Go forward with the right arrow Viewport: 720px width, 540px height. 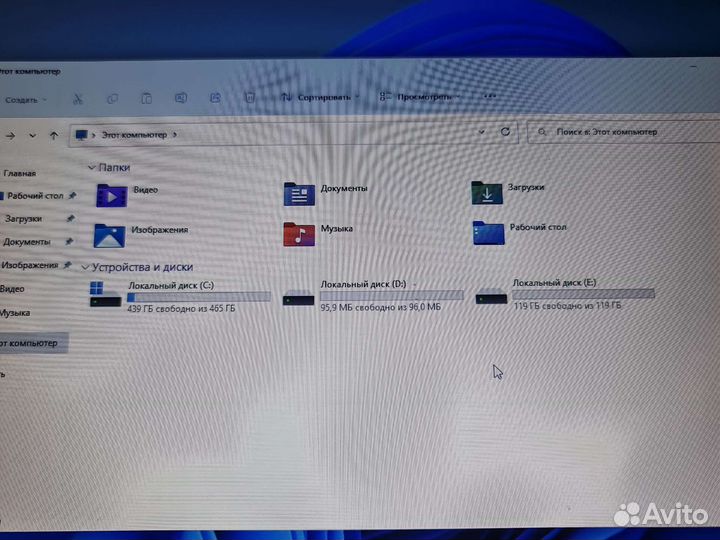coord(11,136)
